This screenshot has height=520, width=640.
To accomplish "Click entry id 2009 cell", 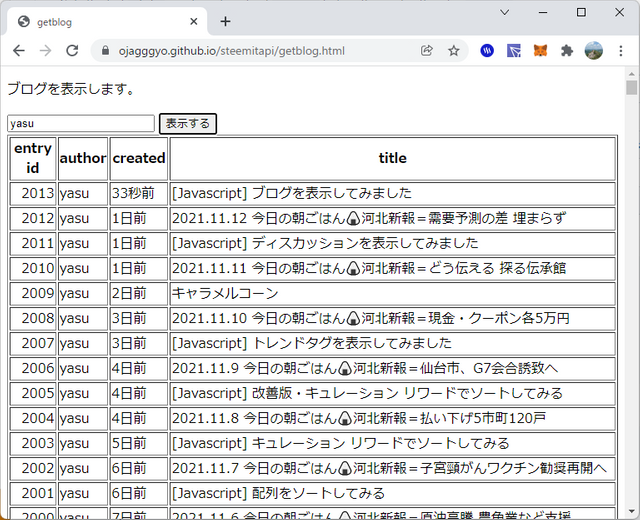I will click(33, 293).
